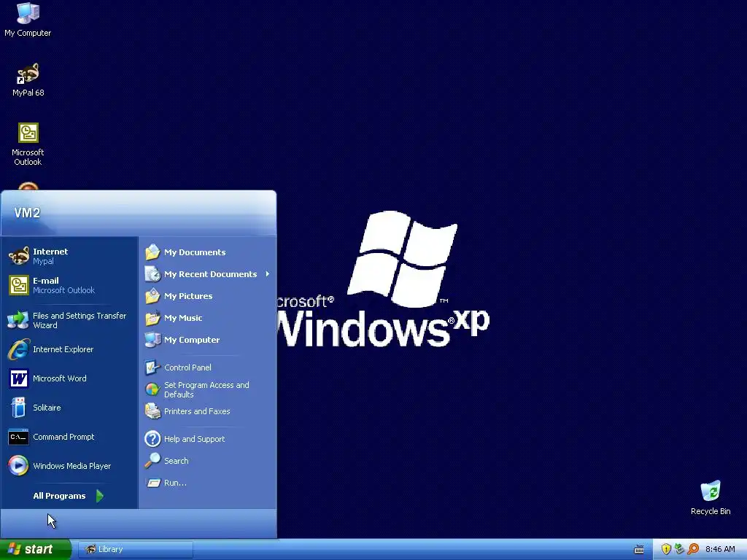Open Printers and Faxes label
Viewport: 747px width, 560px height.
pyautogui.click(x=197, y=411)
